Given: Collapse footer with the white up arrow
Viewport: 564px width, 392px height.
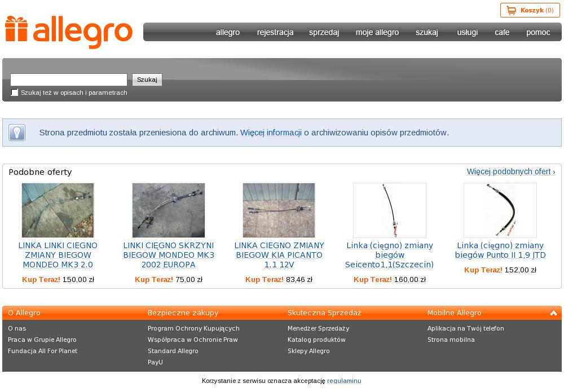Looking at the screenshot, I should (553, 313).
